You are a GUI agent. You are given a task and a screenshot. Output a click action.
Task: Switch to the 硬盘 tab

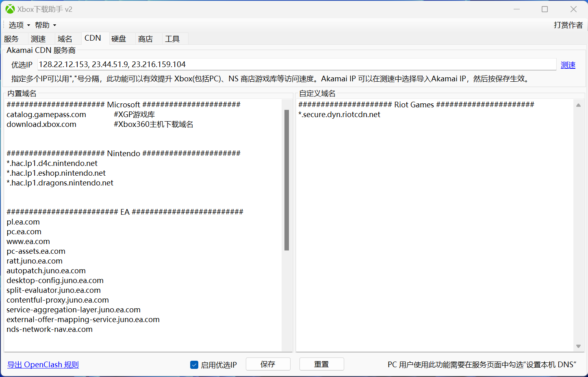pyautogui.click(x=119, y=38)
